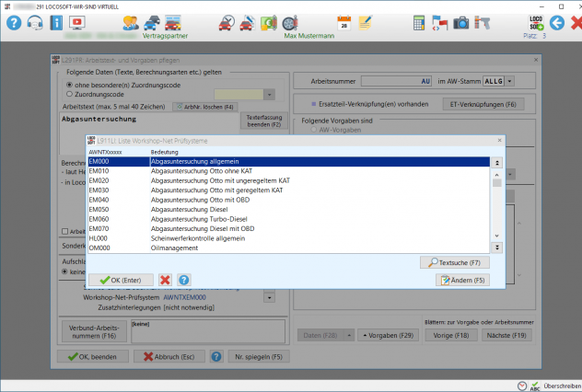Open help icon beside OK (Enter) button
Screen dimensions: 582x392
coord(184,280)
